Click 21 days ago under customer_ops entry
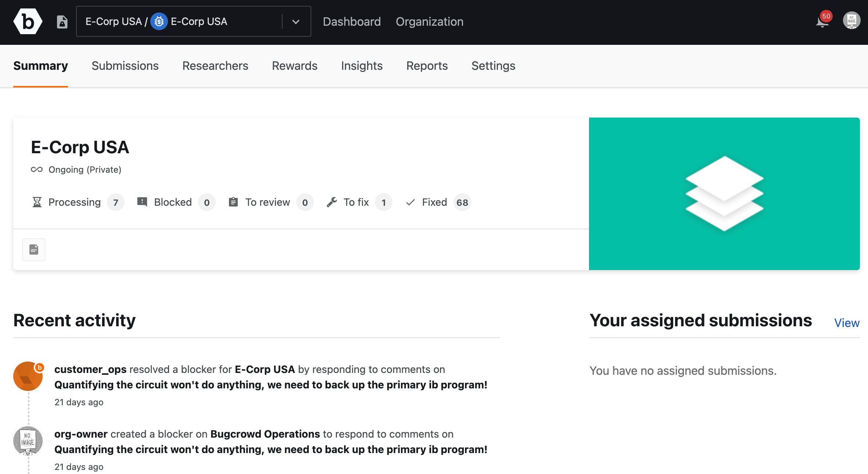The width and height of the screenshot is (868, 474). click(x=79, y=402)
